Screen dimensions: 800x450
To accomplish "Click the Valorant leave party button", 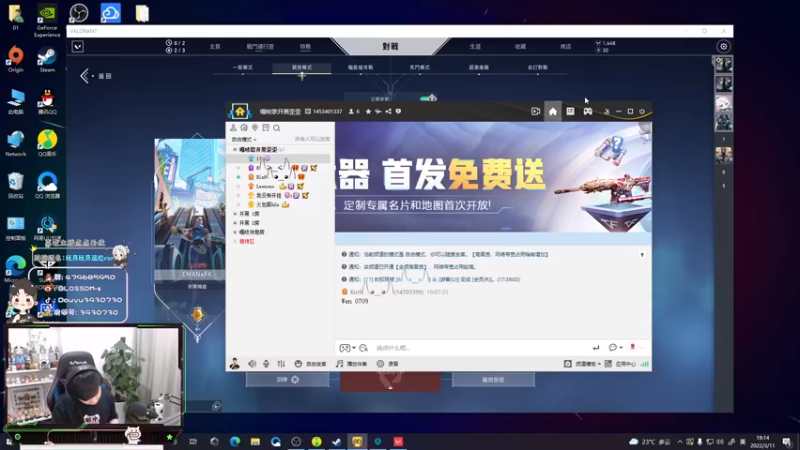I will (x=493, y=380).
